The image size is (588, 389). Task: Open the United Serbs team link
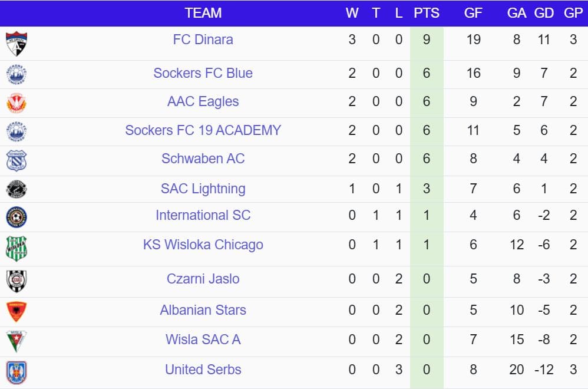click(203, 370)
